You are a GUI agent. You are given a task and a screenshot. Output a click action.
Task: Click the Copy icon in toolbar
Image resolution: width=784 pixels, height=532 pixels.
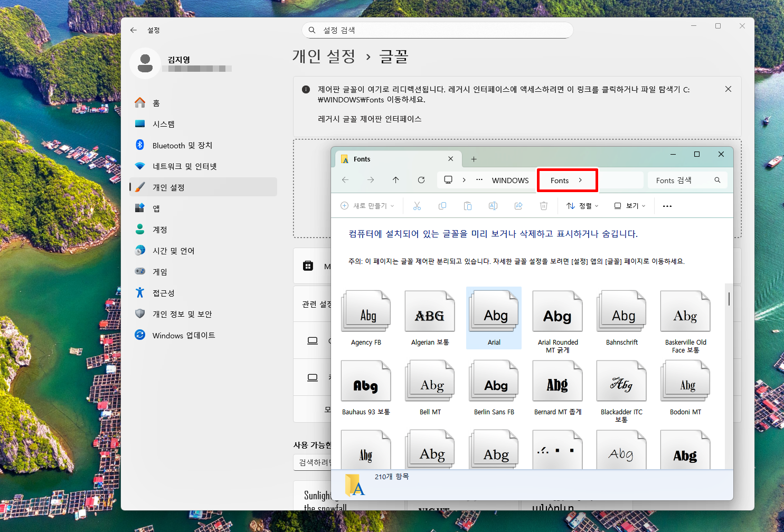tap(442, 206)
